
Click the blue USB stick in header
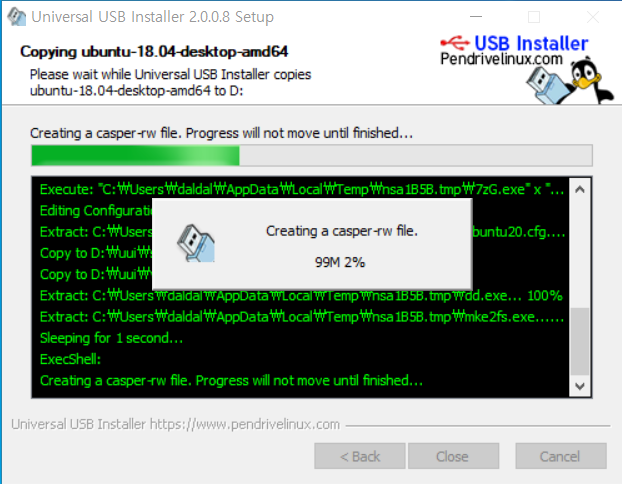[547, 86]
